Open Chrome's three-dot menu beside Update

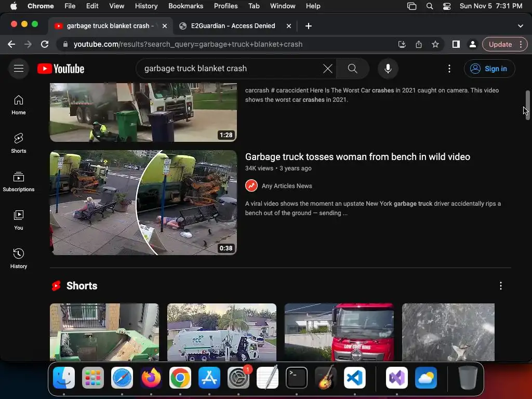(521, 44)
